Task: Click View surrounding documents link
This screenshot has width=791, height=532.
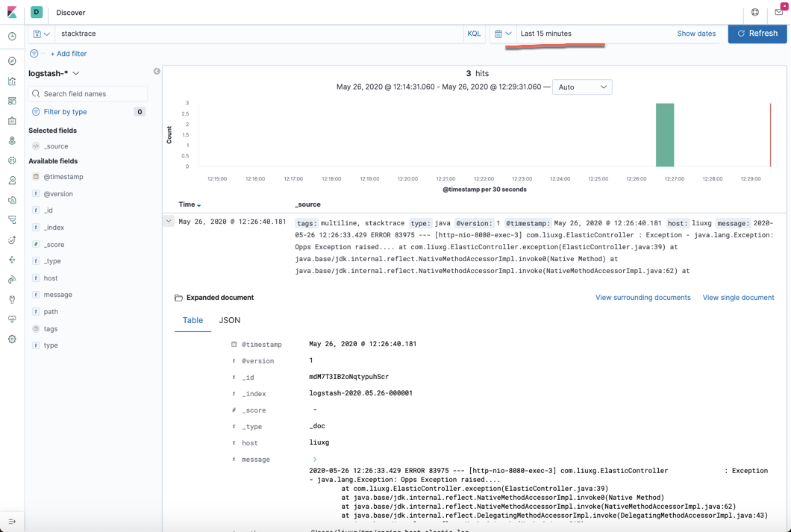Action: [643, 297]
